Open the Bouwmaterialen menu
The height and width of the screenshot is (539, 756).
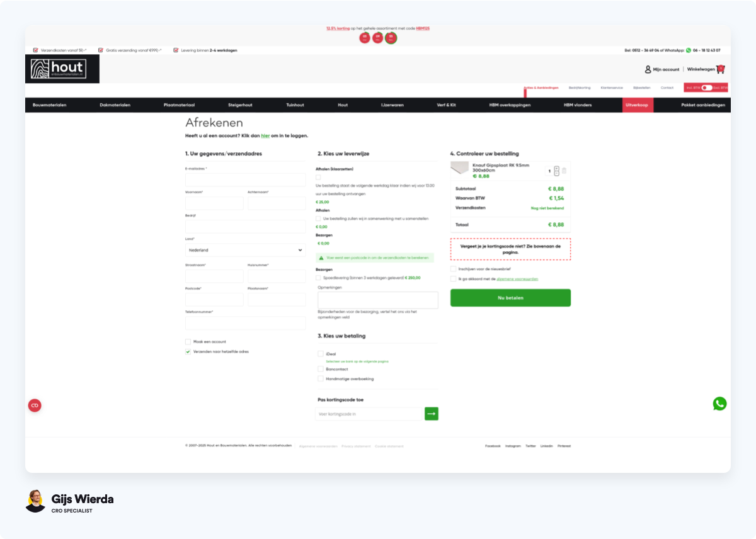(x=50, y=105)
